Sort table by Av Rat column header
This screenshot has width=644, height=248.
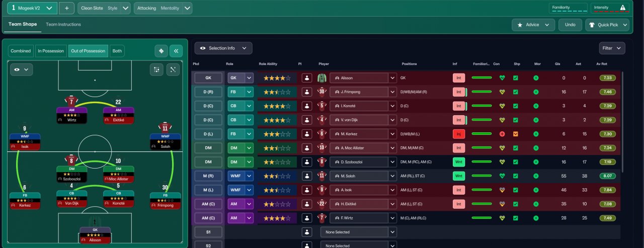602,64
